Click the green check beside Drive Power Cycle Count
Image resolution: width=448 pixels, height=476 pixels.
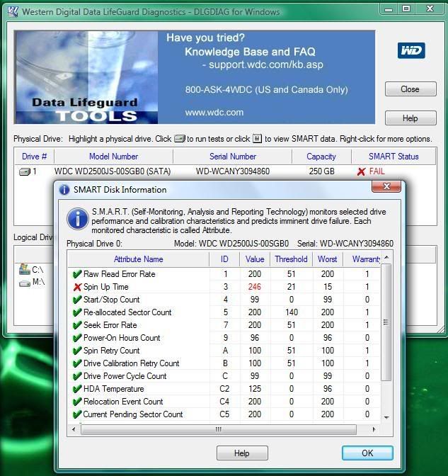[x=77, y=376]
